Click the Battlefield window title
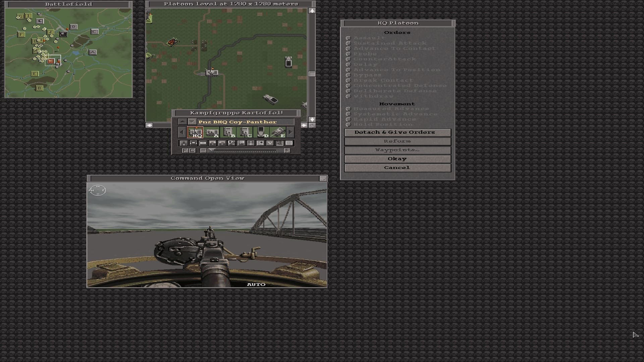This screenshot has height=362, width=644. point(68,4)
